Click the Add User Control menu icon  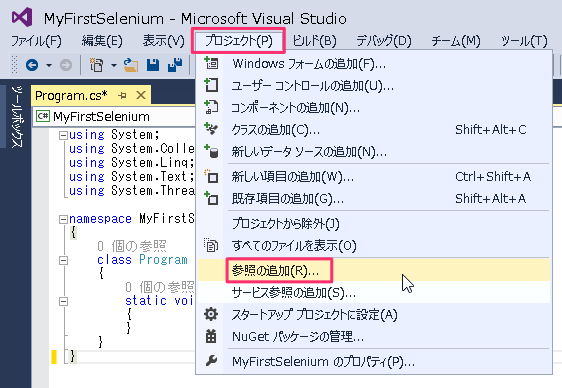coord(211,85)
